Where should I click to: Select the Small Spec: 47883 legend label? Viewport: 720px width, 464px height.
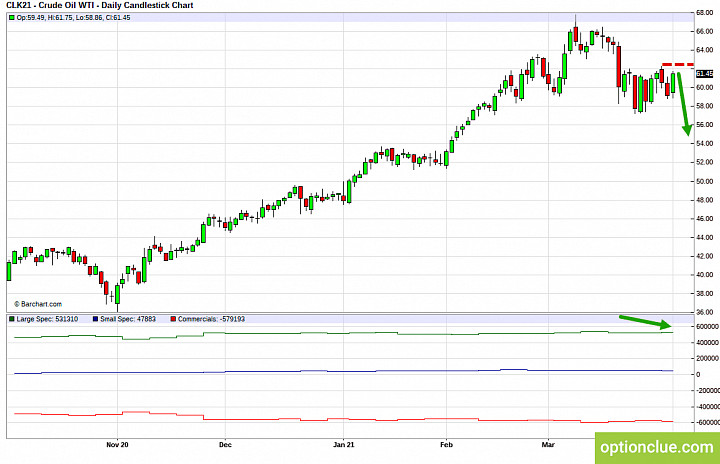pyautogui.click(x=128, y=319)
